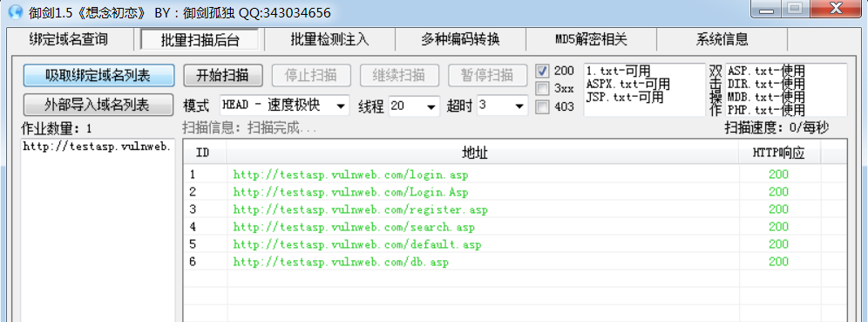This screenshot has width=868, height=322.
Task: Select result row search.asp URL
Action: pyautogui.click(x=354, y=227)
